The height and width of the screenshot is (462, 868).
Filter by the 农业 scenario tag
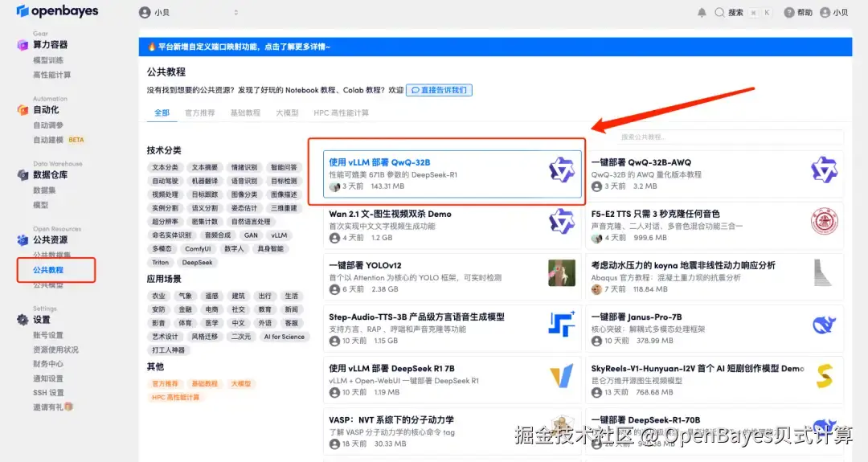click(x=159, y=296)
